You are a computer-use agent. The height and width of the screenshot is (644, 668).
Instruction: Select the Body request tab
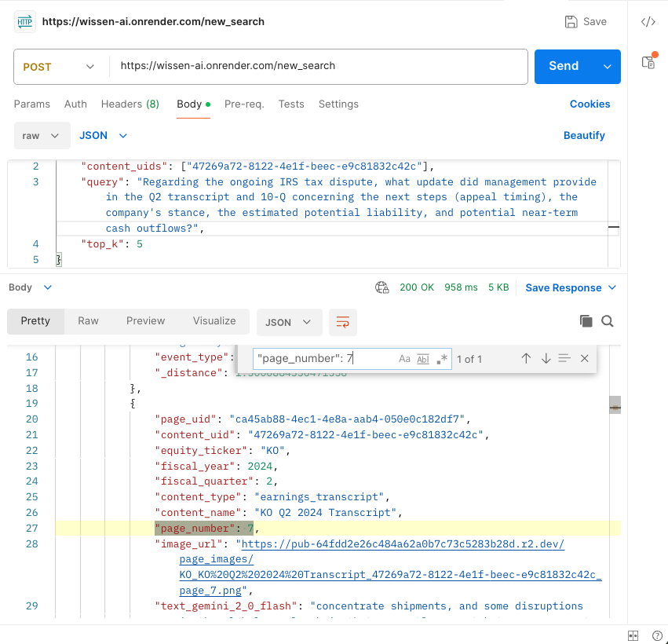pos(193,104)
